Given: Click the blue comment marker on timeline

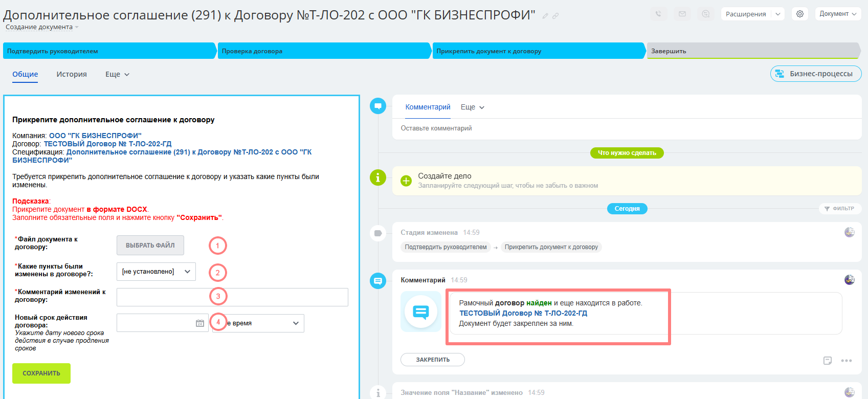Looking at the screenshot, I should (x=378, y=281).
